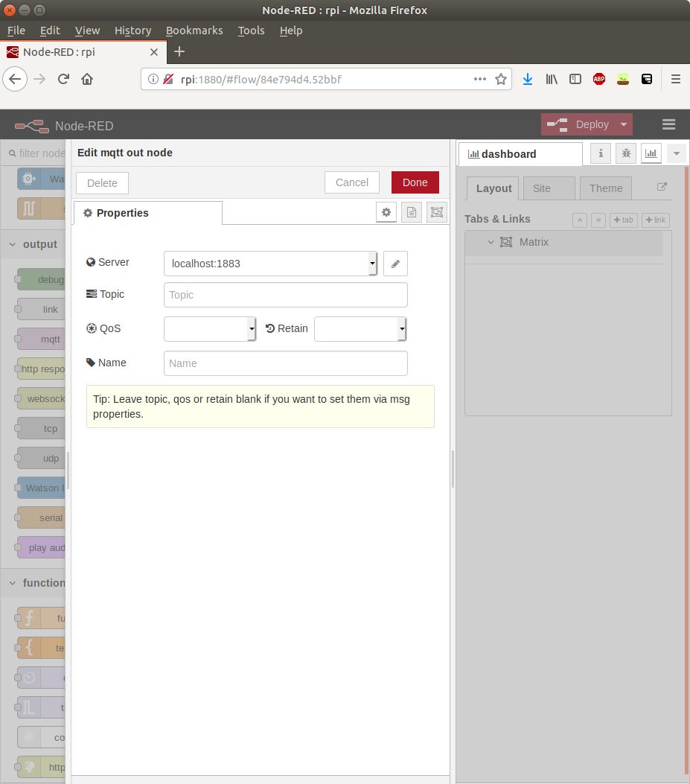This screenshot has width=690, height=784.
Task: Open dashboard in new window icon
Action: (x=662, y=187)
